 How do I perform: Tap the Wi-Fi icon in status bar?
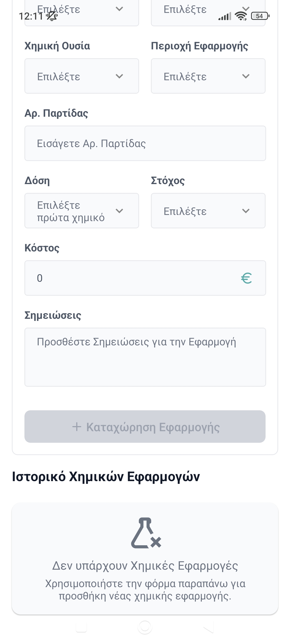point(241,16)
